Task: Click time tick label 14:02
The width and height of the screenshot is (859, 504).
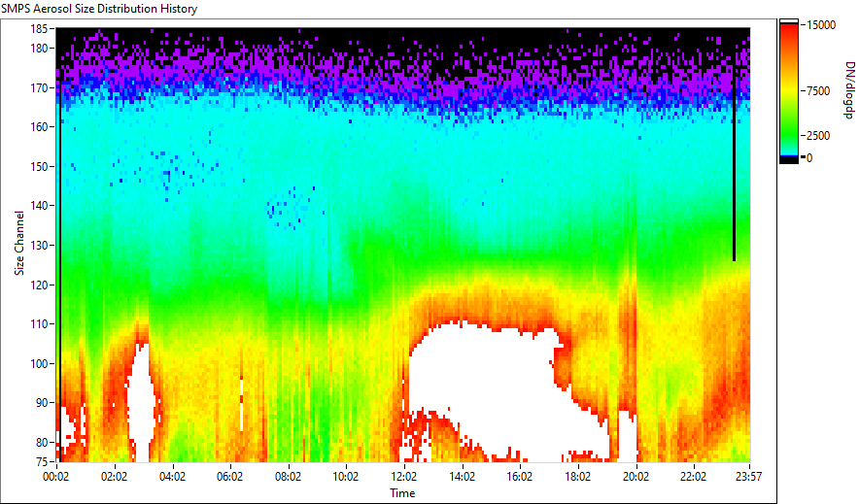Action: pyautogui.click(x=462, y=477)
